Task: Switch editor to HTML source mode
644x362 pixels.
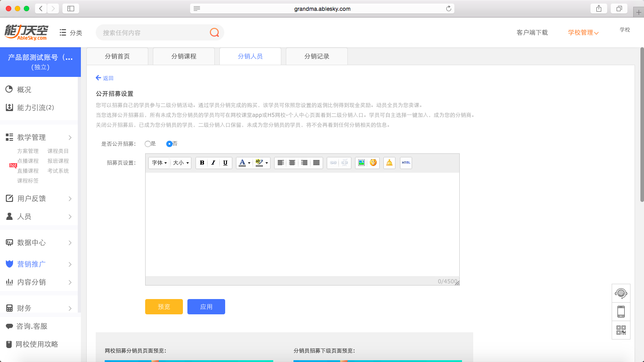Action: click(x=406, y=163)
